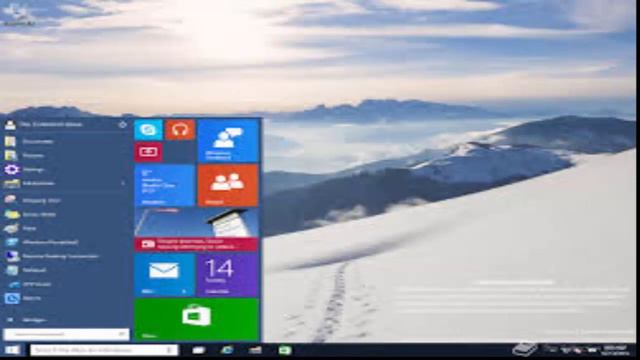
Task: Open the small red Video tile
Action: tap(148, 152)
